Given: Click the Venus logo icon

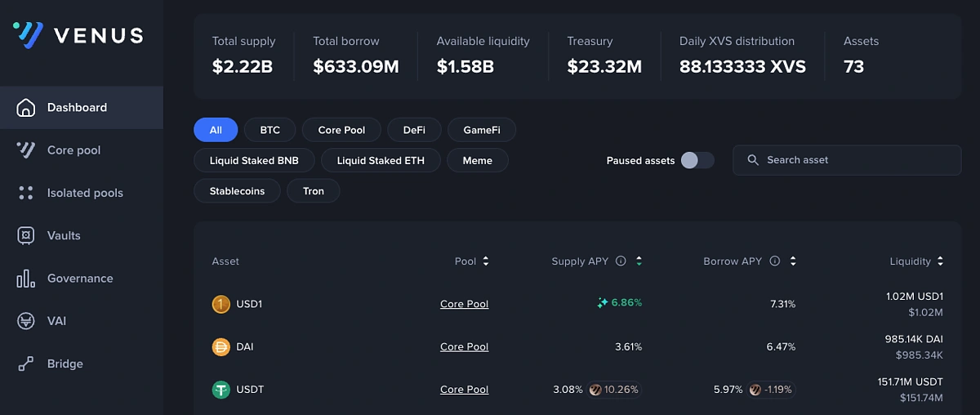Looking at the screenshot, I should pyautogui.click(x=28, y=34).
